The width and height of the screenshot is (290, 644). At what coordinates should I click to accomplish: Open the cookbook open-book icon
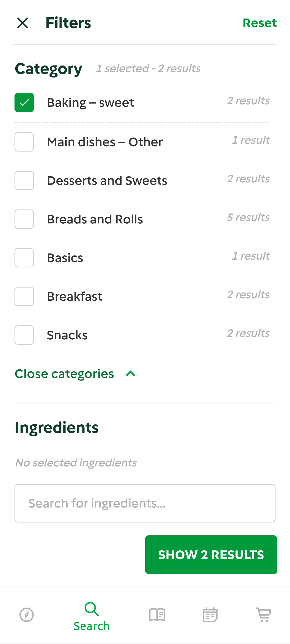click(x=157, y=615)
